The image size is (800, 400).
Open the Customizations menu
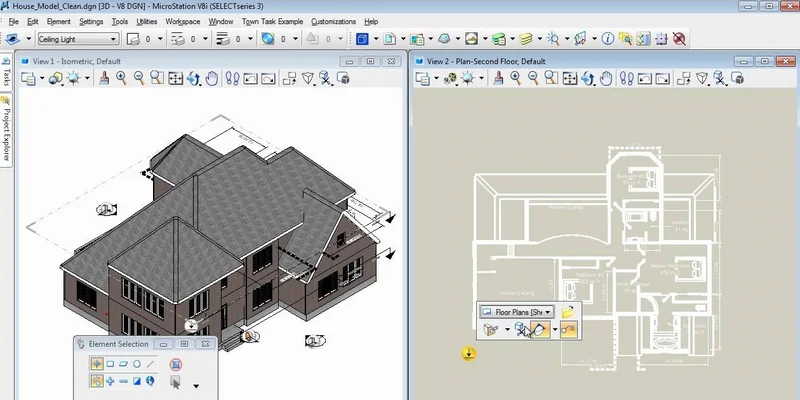tap(334, 21)
